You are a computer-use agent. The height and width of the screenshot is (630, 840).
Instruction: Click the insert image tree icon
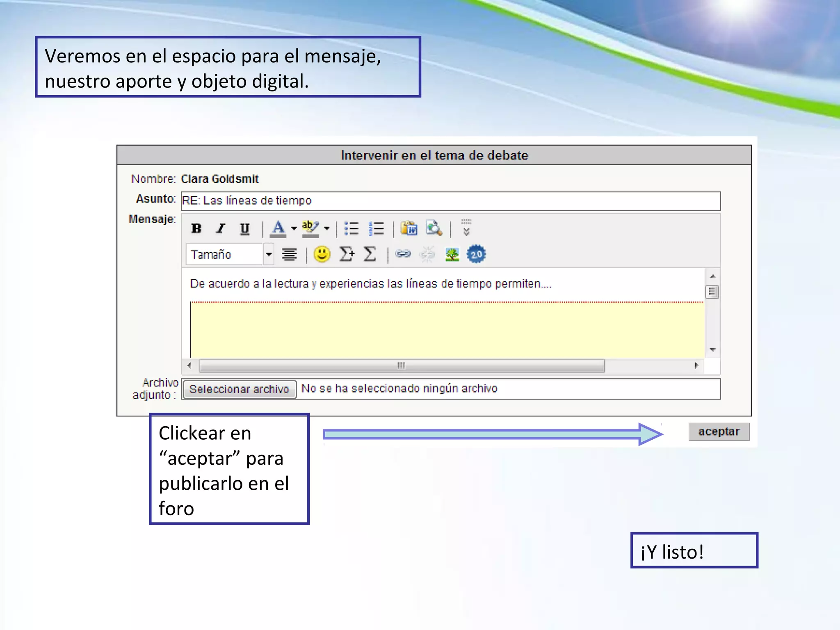[x=452, y=254]
